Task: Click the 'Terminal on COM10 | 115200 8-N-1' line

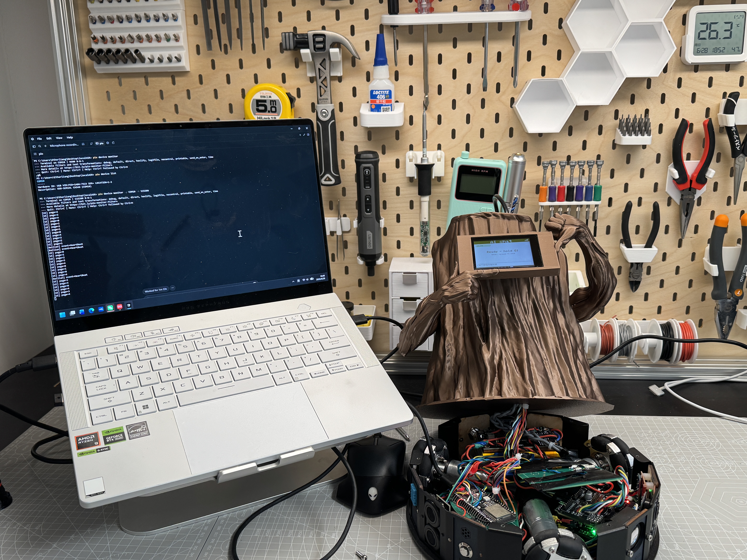Action: click(x=66, y=199)
